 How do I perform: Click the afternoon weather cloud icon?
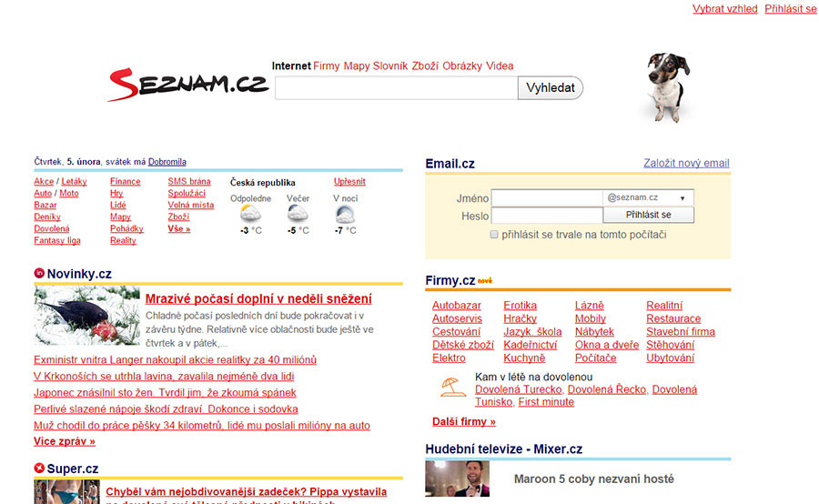[x=250, y=214]
